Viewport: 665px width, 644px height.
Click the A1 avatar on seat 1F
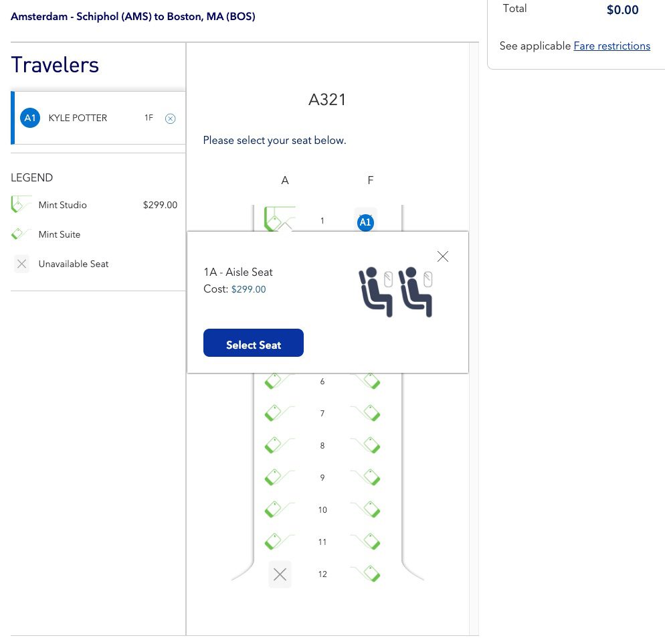(x=365, y=222)
